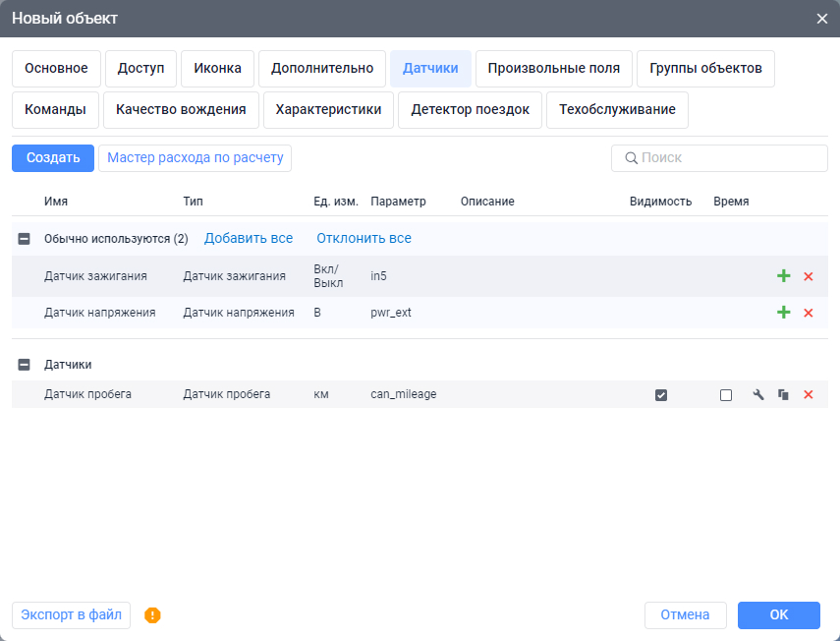The height and width of the screenshot is (641, 840).
Task: Uncheck visibility for mileage sensor
Action: click(661, 395)
